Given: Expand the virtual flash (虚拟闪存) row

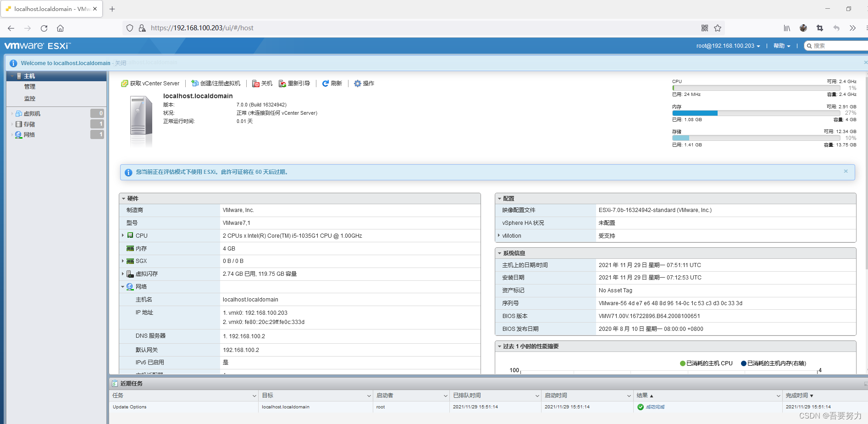Looking at the screenshot, I should pos(123,273).
